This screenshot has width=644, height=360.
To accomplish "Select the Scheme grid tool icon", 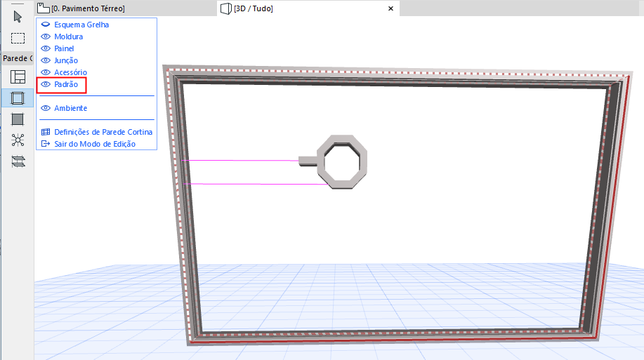I will pos(18,76).
